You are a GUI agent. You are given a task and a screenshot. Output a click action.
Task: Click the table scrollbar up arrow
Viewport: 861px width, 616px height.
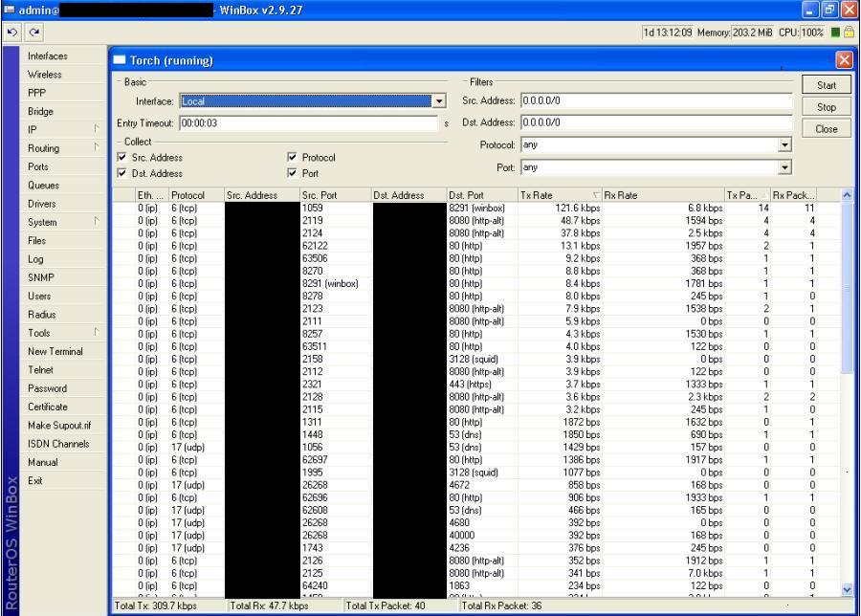pos(847,195)
